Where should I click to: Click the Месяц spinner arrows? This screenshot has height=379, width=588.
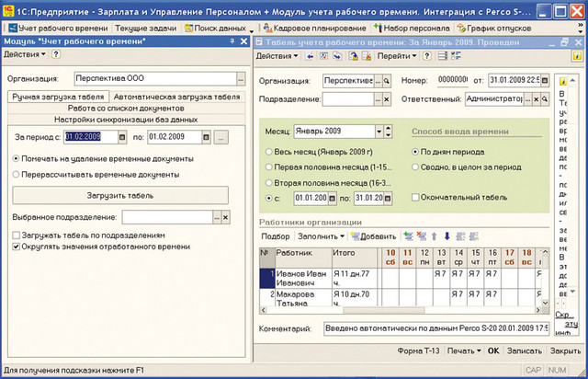pos(388,132)
